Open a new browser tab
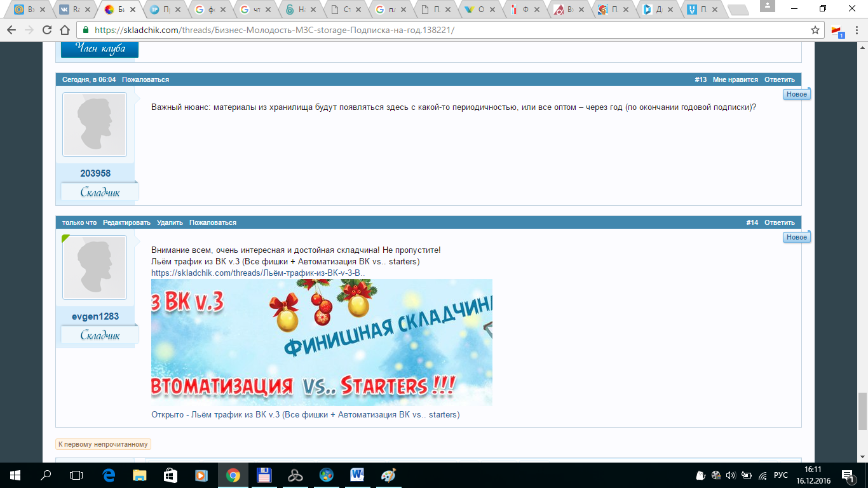The width and height of the screenshot is (868, 488). tap(737, 10)
